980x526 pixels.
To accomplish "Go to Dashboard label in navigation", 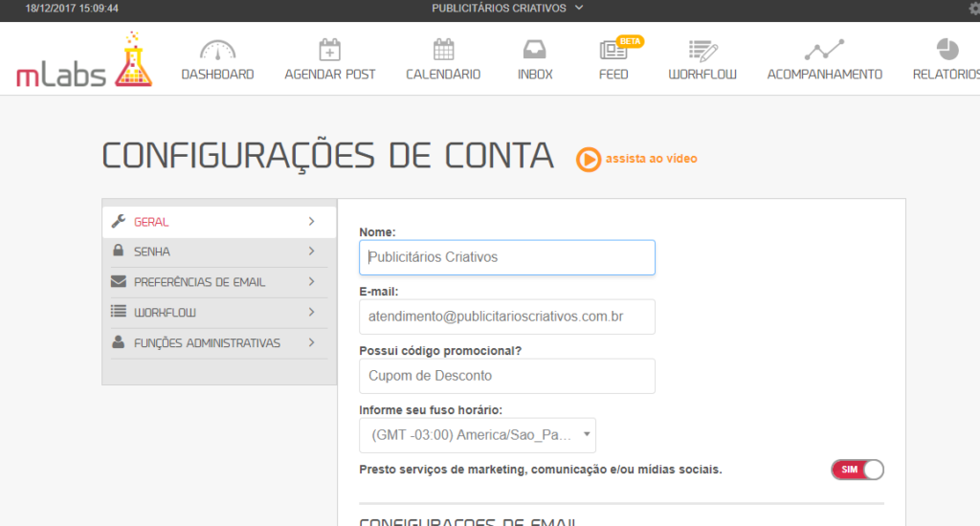I will (217, 75).
